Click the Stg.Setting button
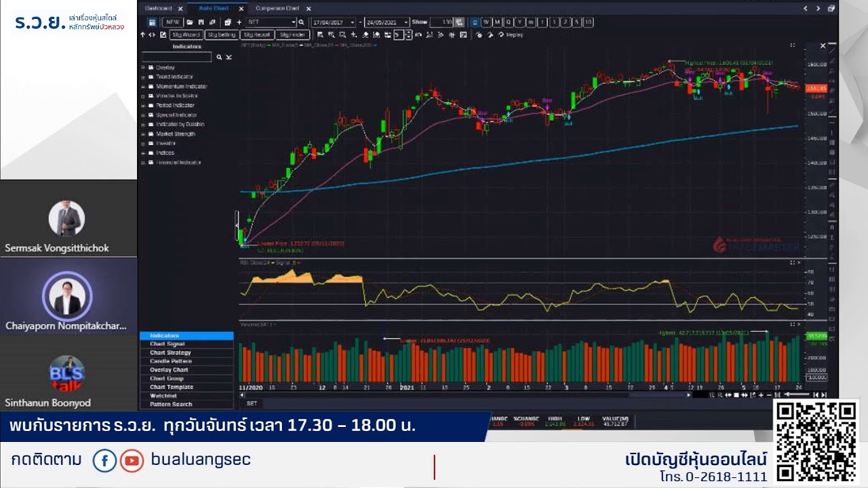The width and height of the screenshot is (868, 488). tap(222, 35)
